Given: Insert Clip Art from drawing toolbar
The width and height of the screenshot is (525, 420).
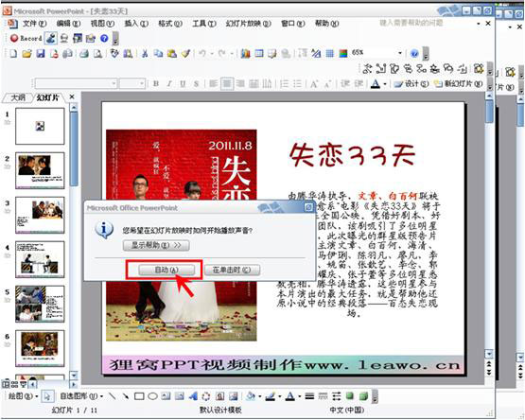Looking at the screenshot, I should [x=220, y=396].
